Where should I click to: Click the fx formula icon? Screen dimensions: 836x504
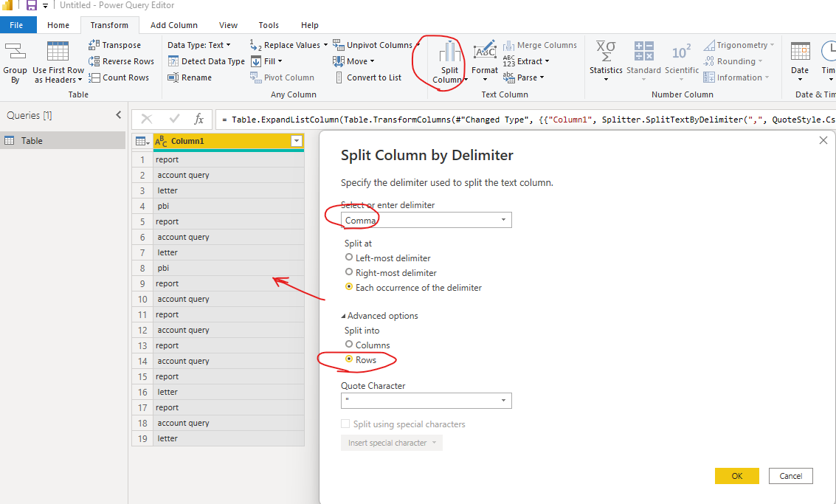click(x=199, y=119)
